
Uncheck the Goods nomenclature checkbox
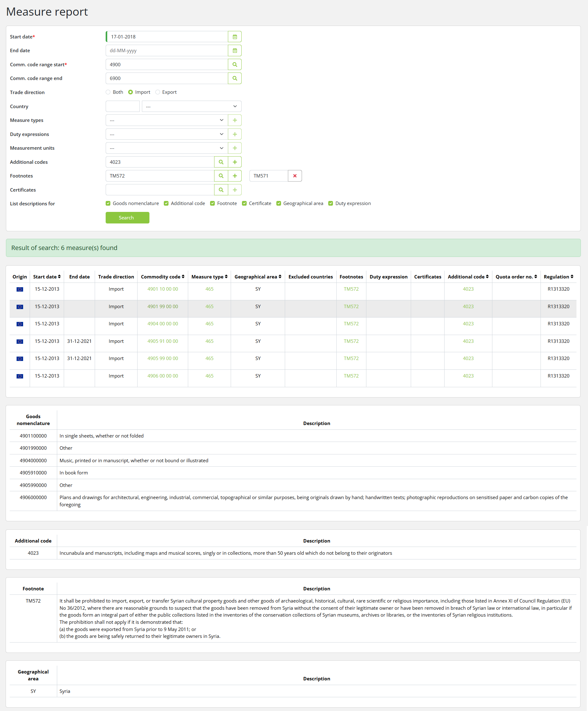coord(108,203)
